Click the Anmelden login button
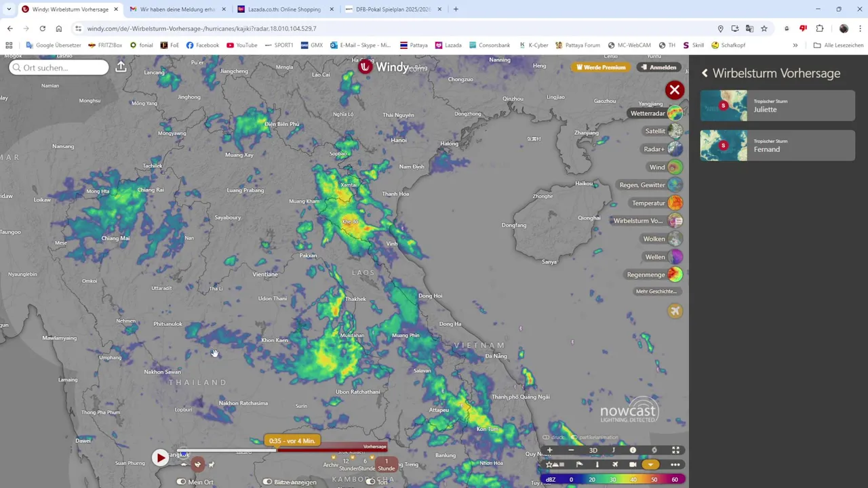 (659, 67)
